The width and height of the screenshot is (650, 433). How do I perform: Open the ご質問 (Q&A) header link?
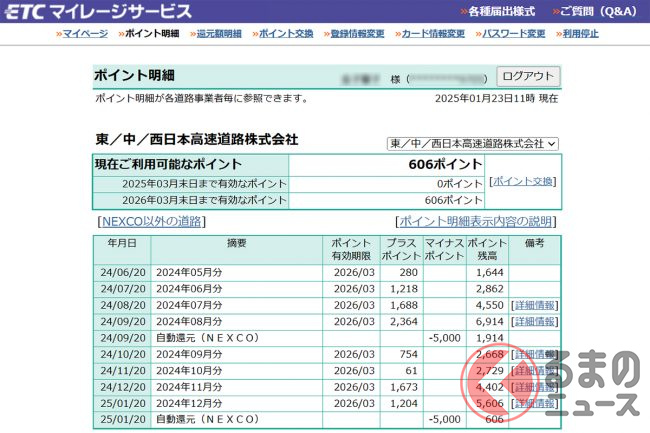597,12
